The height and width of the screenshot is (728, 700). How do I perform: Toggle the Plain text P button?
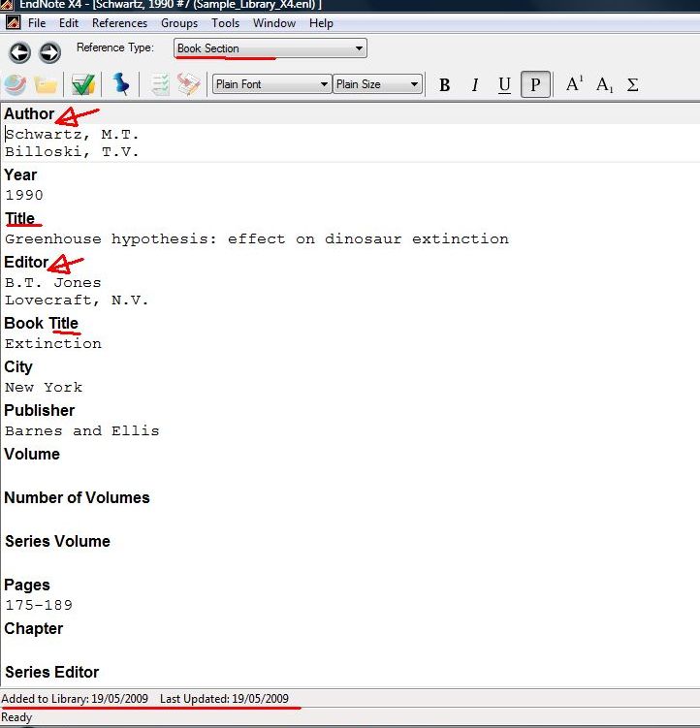[x=535, y=84]
